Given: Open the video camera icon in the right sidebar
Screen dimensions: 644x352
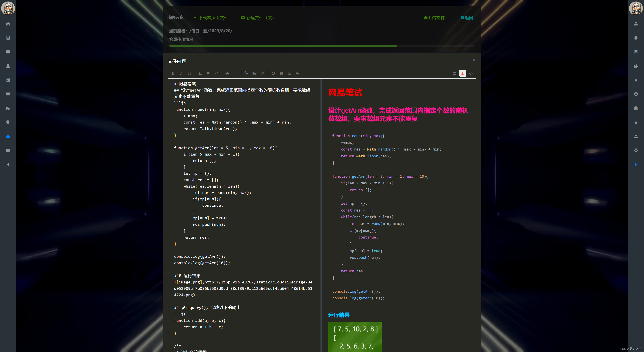Looking at the screenshot, I should tap(636, 66).
